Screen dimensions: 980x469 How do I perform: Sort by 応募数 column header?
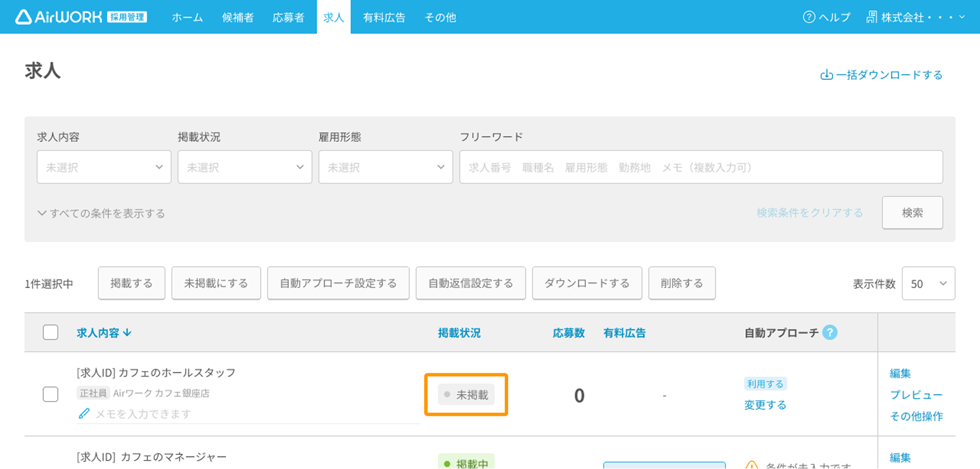pyautogui.click(x=568, y=333)
